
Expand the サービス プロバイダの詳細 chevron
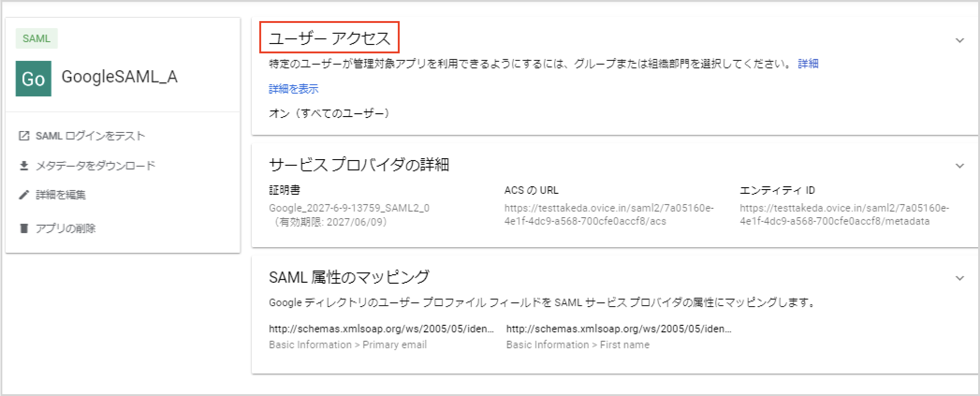pyautogui.click(x=959, y=166)
